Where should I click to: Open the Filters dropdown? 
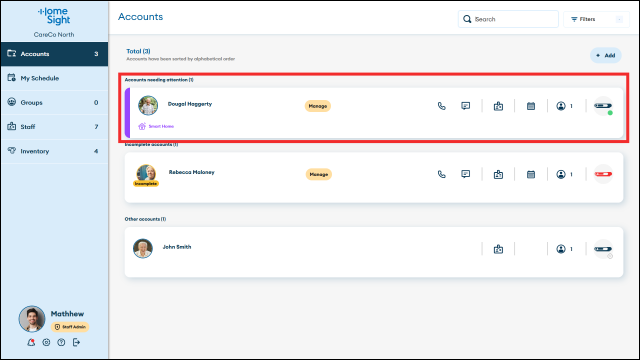click(x=596, y=19)
